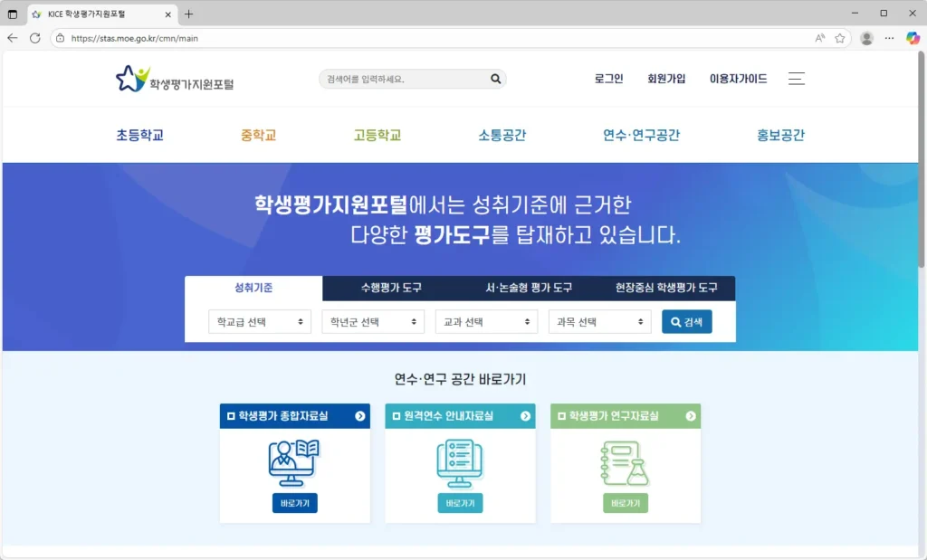
Task: Switch to the 서·논술형 평가 도구 tab
Action: (x=530, y=288)
